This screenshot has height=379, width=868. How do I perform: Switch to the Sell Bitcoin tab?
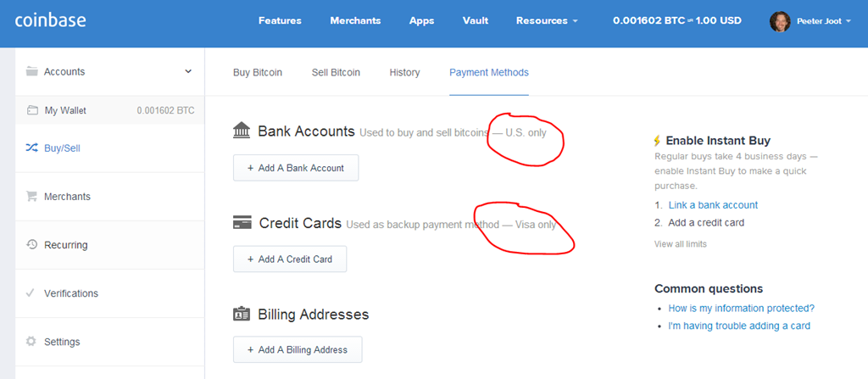point(336,72)
